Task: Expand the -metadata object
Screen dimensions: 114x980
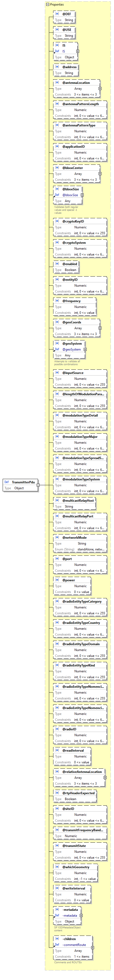Action: click(81, 915)
